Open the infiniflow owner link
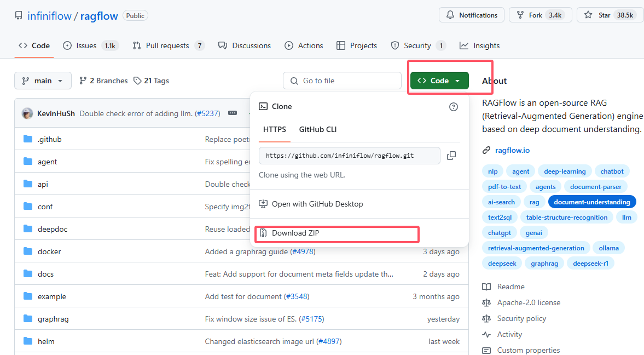This screenshot has height=355, width=644. (49, 16)
